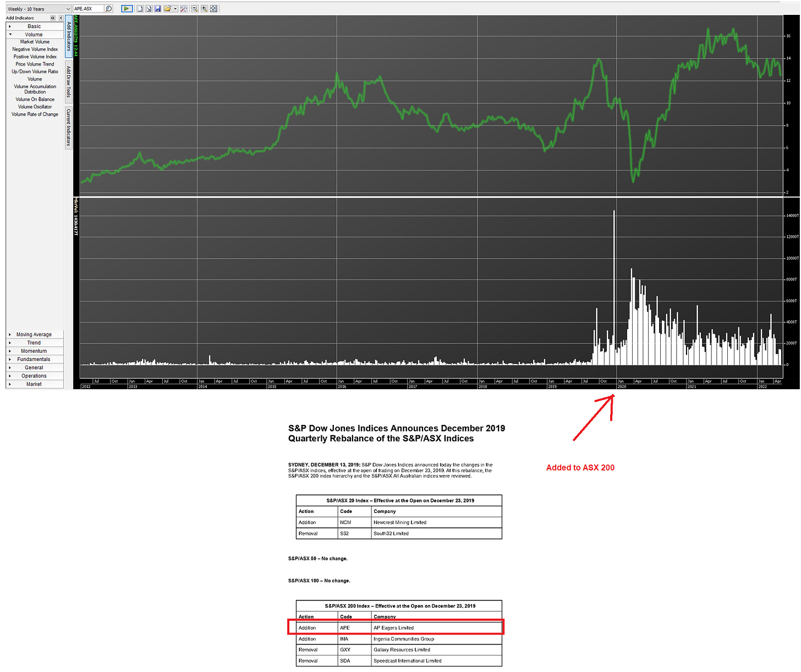Click the S&P Dow Jones Indices announcement headline
Screen dimensions: 801x672
point(396,433)
